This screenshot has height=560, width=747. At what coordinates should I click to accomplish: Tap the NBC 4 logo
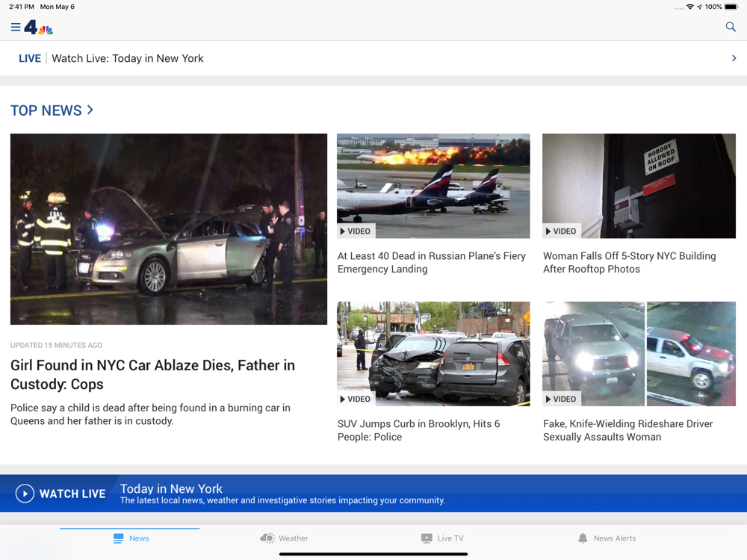pyautogui.click(x=39, y=28)
